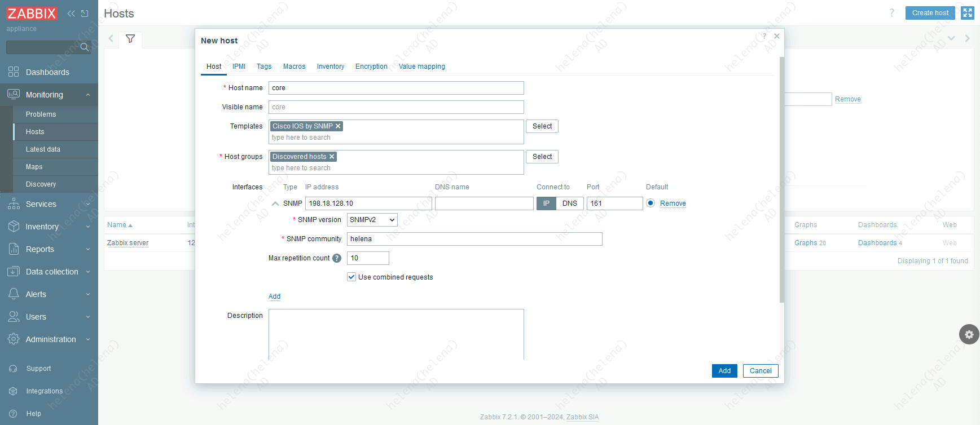Click the SNMP community input field
Image resolution: width=980 pixels, height=425 pixels.
[x=474, y=239]
